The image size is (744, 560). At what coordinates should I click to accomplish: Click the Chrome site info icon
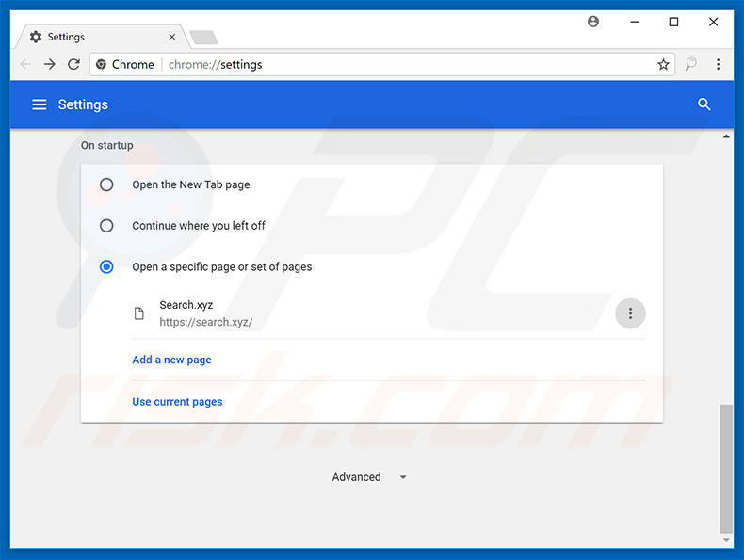coord(101,65)
